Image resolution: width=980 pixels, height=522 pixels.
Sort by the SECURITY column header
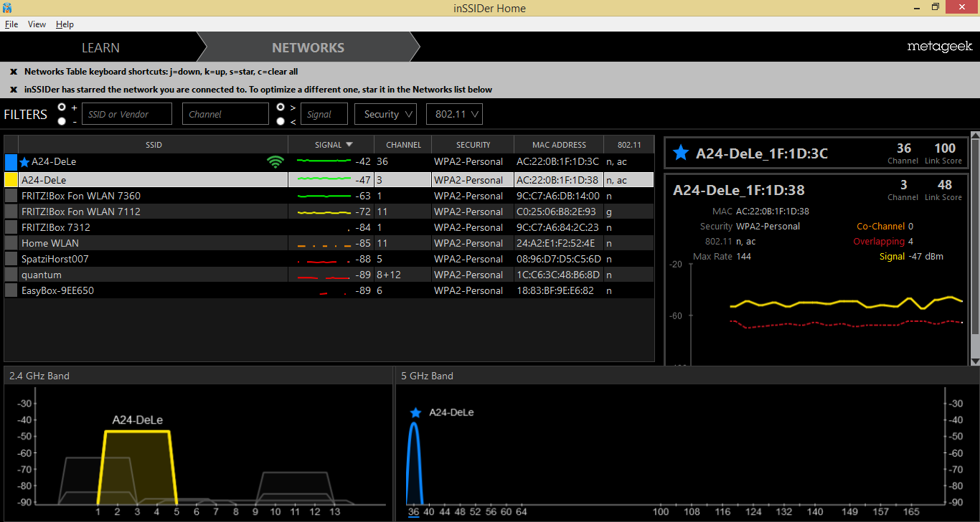(473, 144)
